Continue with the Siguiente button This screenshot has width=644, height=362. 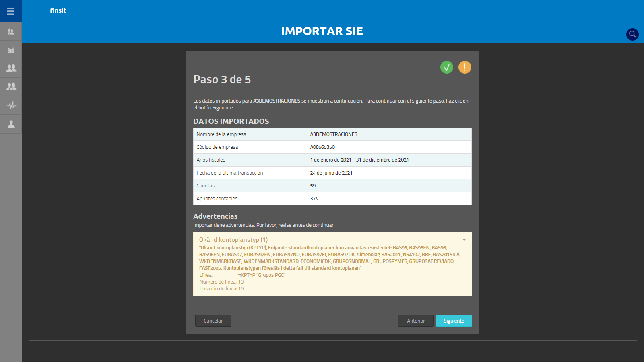(x=454, y=321)
